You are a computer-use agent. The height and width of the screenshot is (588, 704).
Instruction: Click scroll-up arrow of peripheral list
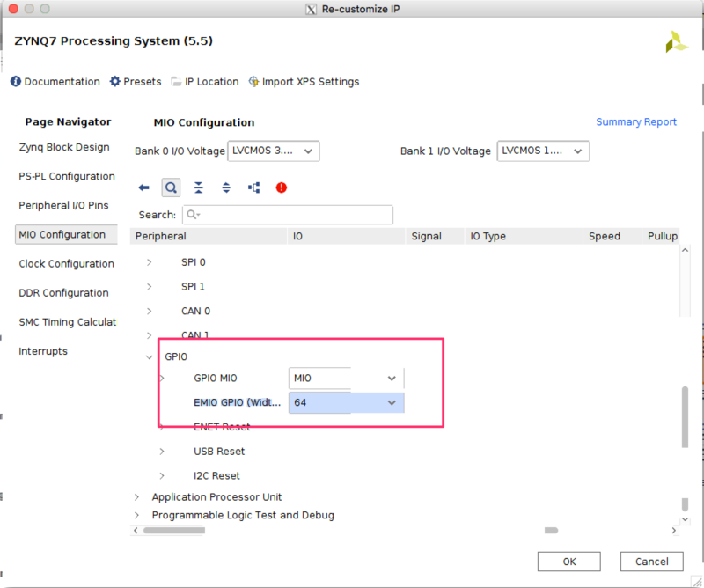coord(686,250)
